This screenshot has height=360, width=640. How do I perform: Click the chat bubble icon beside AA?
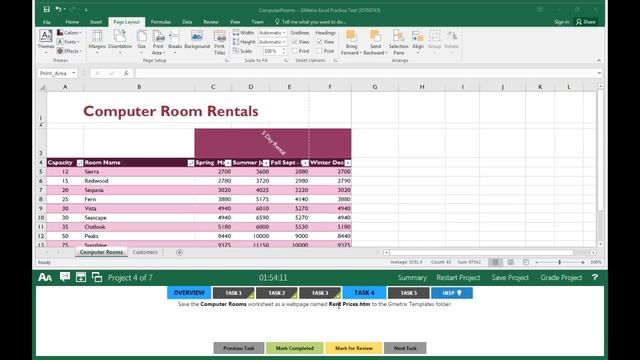(65, 277)
